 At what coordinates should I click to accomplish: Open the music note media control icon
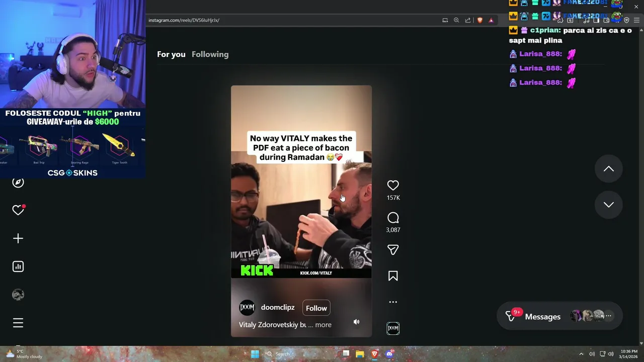pyautogui.click(x=586, y=20)
